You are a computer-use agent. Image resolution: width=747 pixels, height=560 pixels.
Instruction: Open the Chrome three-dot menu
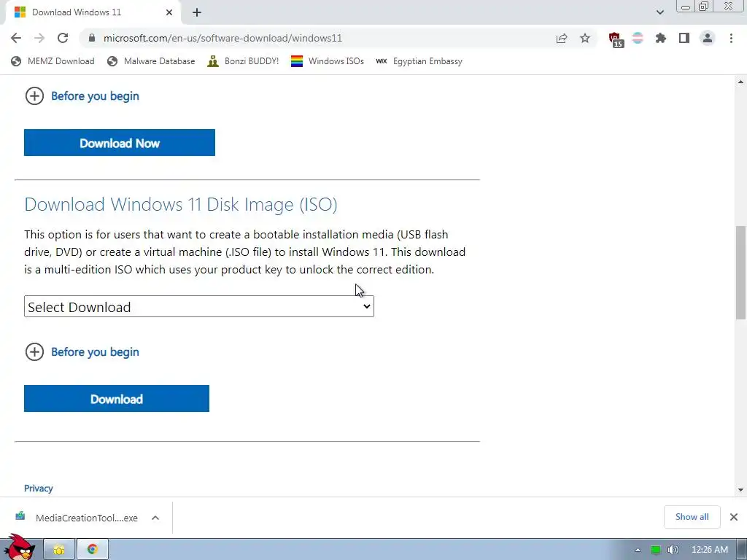731,38
